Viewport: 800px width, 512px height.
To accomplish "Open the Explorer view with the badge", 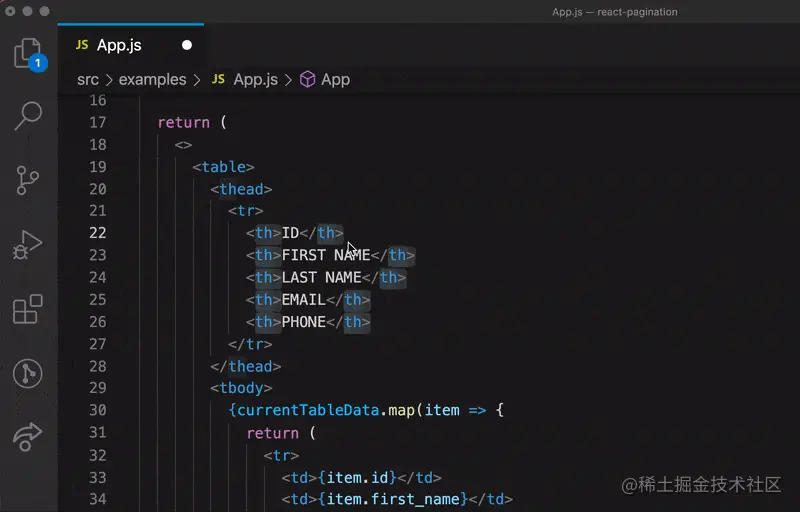I will tap(28, 53).
